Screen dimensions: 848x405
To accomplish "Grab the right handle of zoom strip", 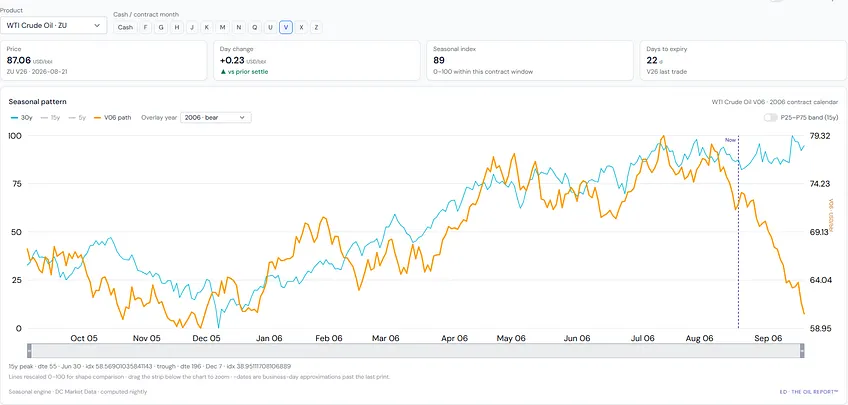I will 802,350.
